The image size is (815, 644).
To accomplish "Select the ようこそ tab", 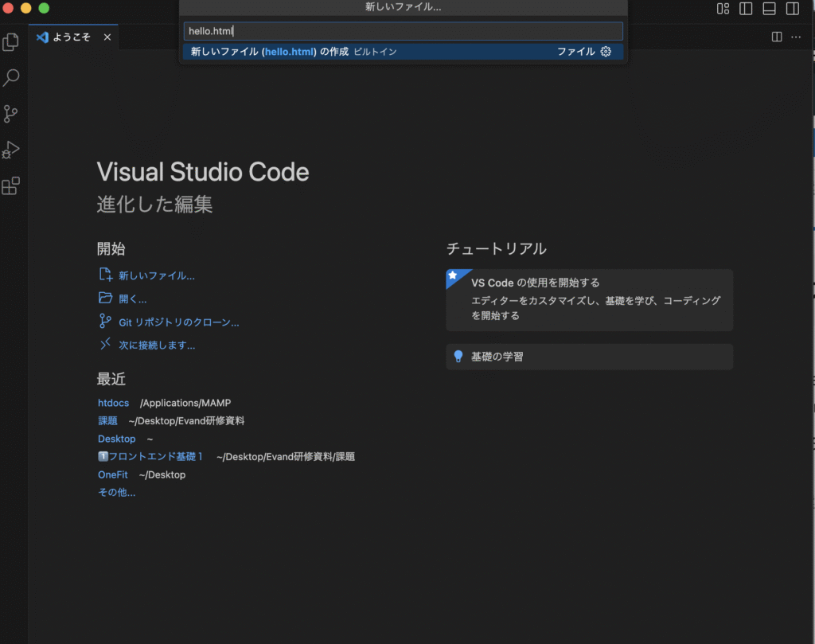I will tap(71, 37).
